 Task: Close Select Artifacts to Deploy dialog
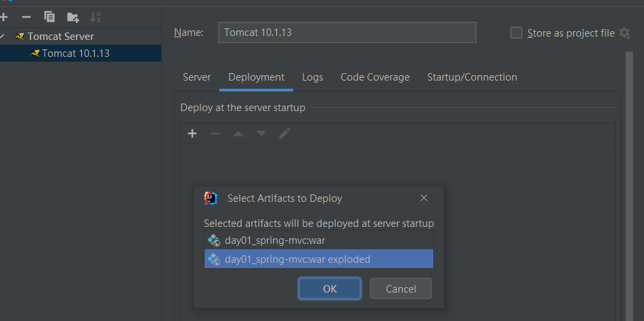[x=424, y=198]
